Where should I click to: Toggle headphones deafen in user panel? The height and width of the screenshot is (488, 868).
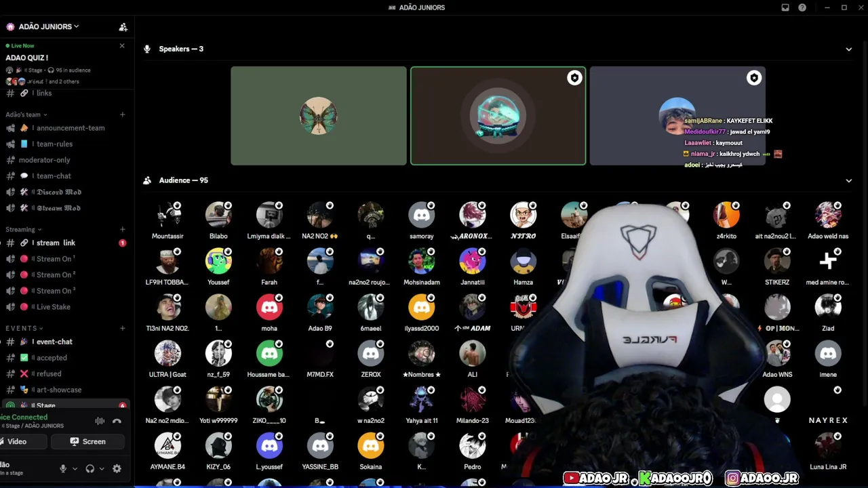90,468
